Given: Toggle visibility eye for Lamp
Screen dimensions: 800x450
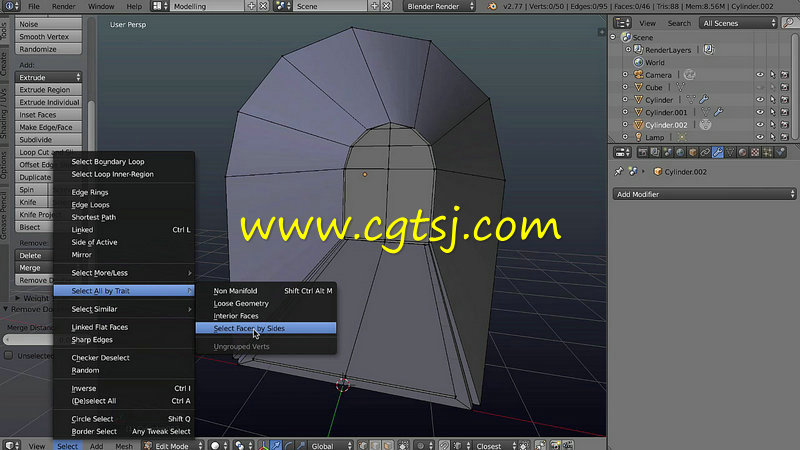Looking at the screenshot, I should [x=760, y=137].
